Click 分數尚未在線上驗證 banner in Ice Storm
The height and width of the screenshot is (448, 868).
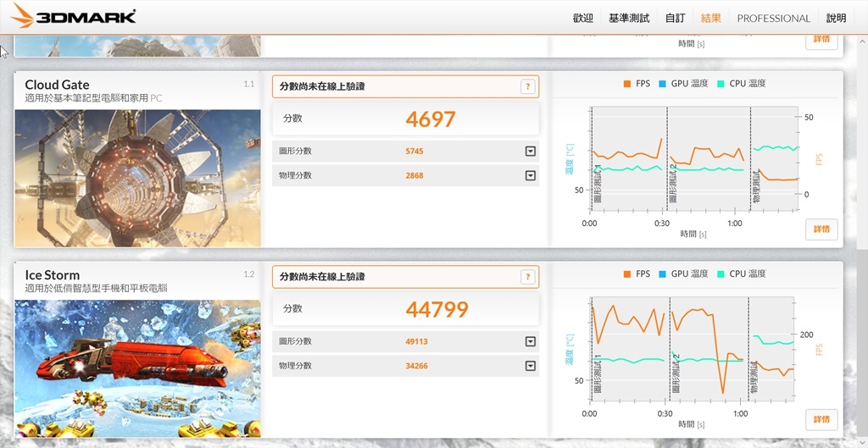tap(405, 277)
